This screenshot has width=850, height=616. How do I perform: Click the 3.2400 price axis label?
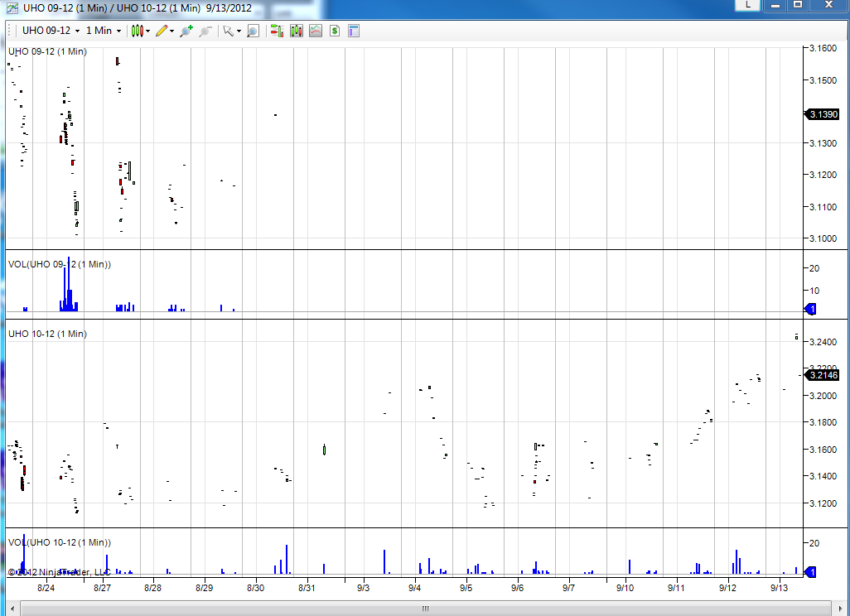823,342
